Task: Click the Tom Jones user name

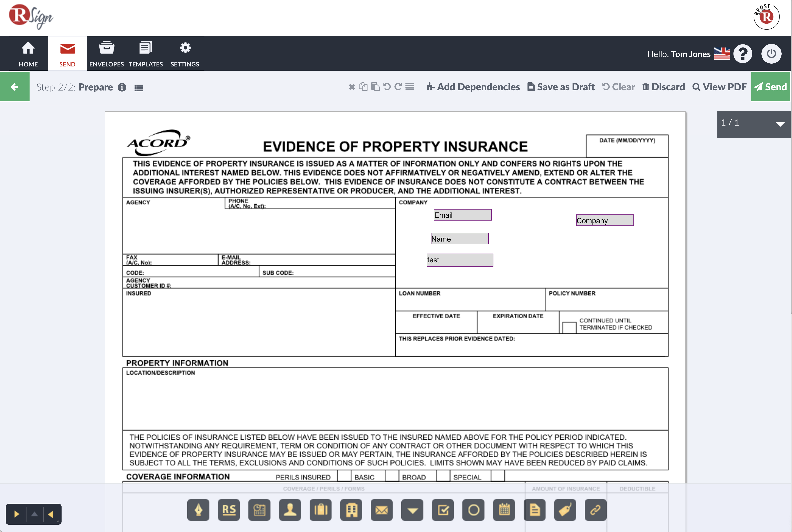Action: (691, 54)
